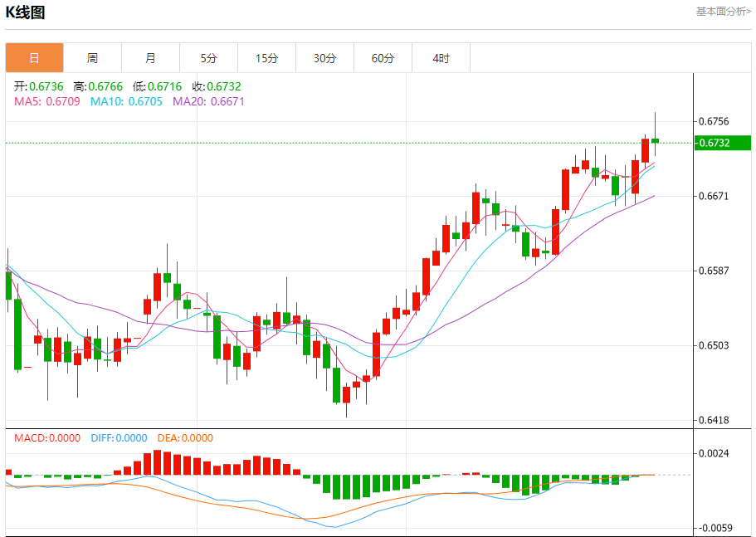Select the 日 daily chart tab
Screen dimensions: 756x537
pyautogui.click(x=34, y=58)
